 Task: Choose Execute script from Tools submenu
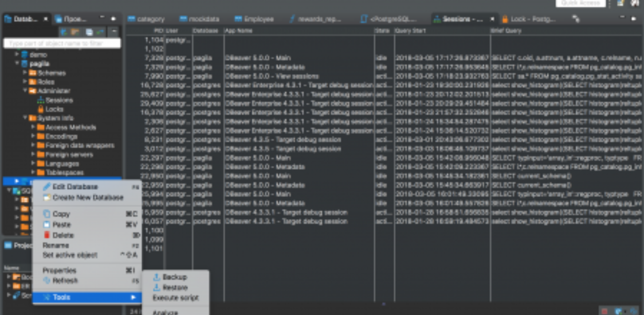175,298
